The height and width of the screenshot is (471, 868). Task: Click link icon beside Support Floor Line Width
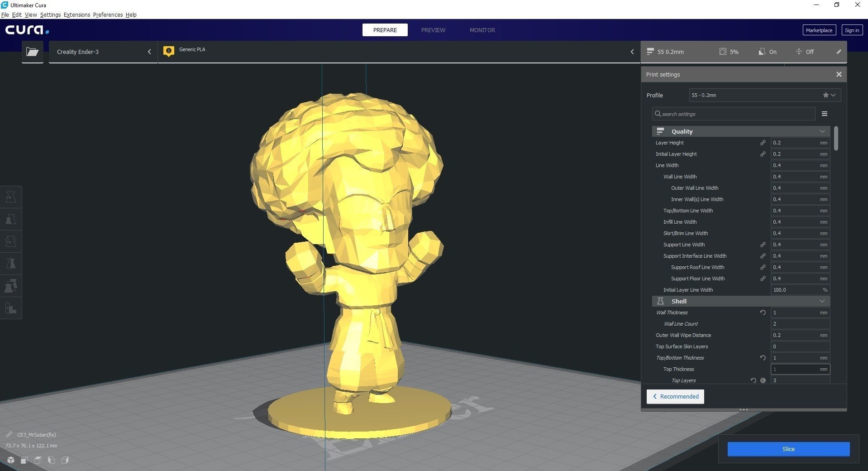pos(763,279)
